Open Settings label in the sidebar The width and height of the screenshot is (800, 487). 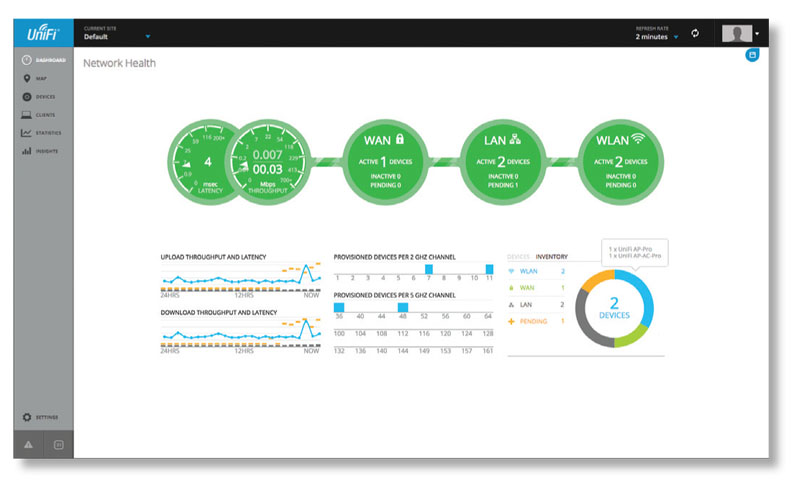click(x=47, y=417)
